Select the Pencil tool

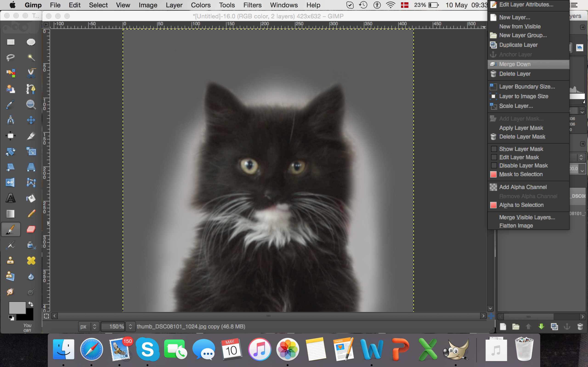click(x=31, y=214)
